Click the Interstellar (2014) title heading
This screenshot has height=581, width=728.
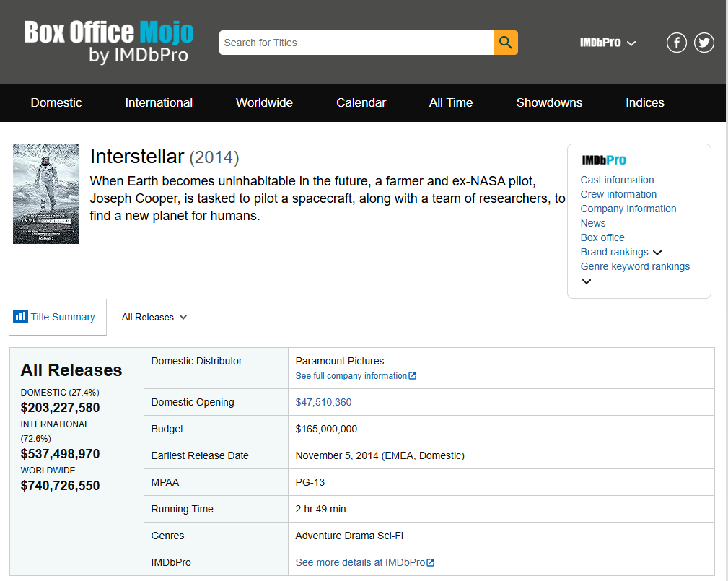[165, 157]
